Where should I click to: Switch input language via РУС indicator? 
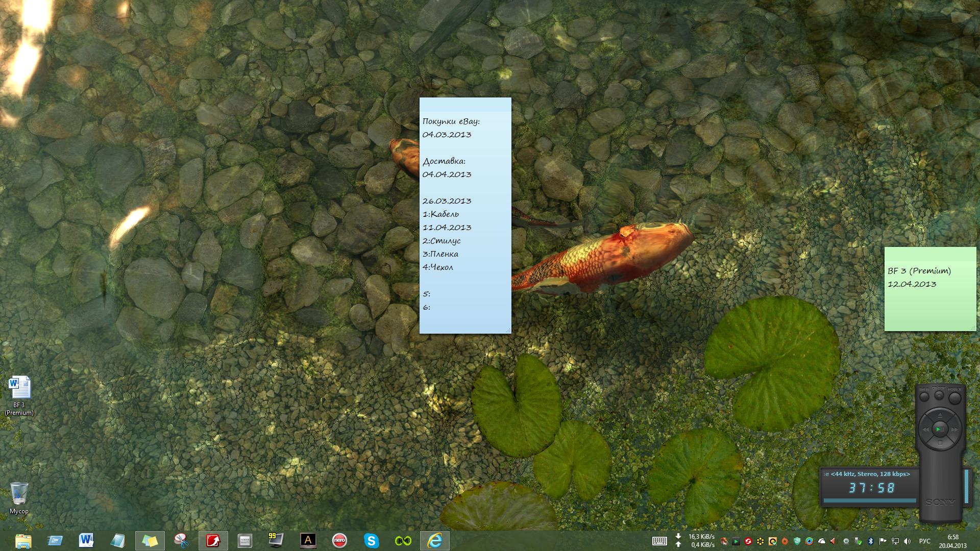tap(924, 541)
